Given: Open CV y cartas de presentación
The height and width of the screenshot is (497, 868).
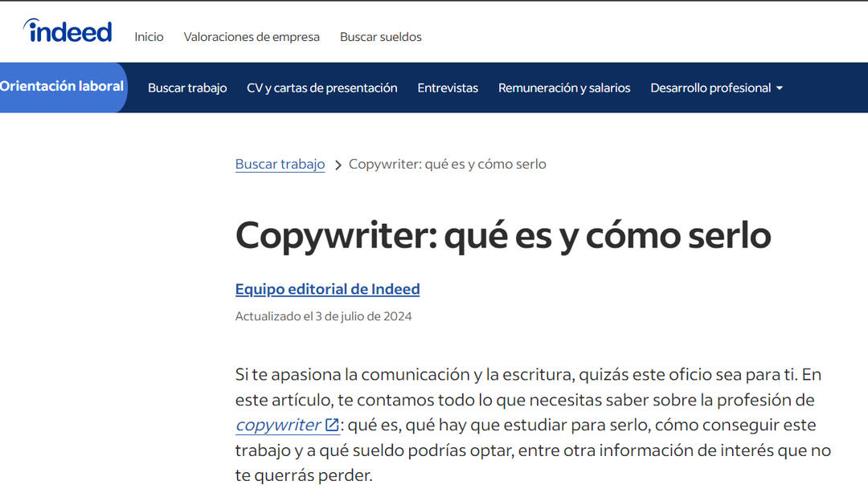Looking at the screenshot, I should 321,88.
